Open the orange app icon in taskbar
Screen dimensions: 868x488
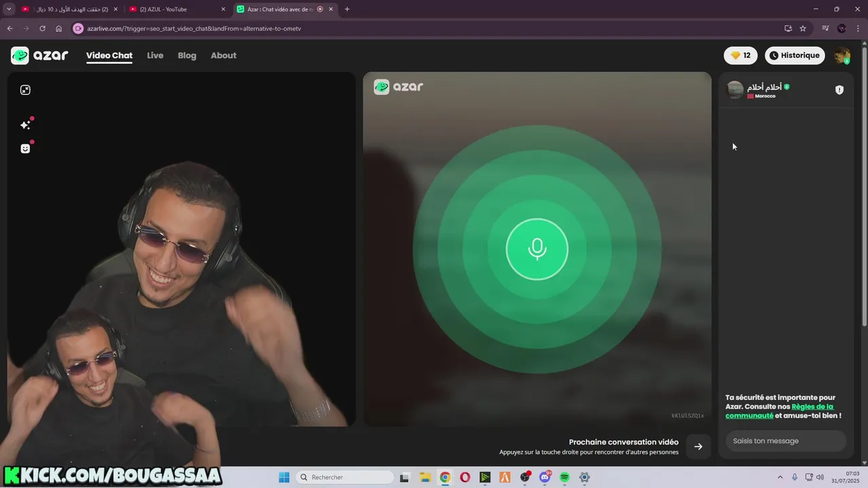pos(505,477)
